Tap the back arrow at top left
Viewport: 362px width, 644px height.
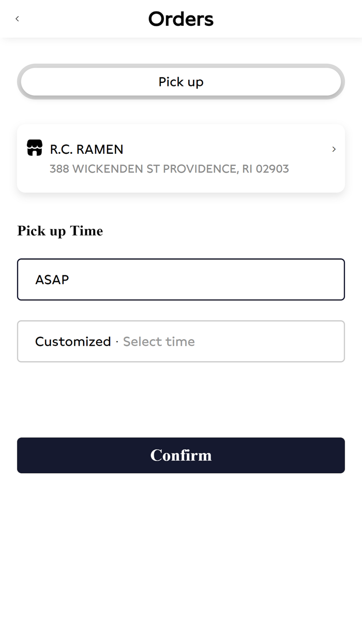pyautogui.click(x=17, y=19)
